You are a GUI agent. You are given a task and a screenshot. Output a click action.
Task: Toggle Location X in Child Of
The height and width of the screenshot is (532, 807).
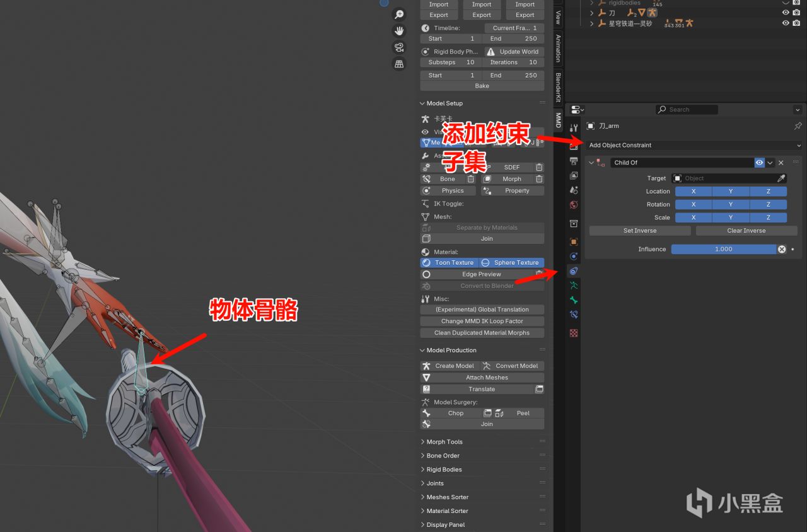click(694, 192)
